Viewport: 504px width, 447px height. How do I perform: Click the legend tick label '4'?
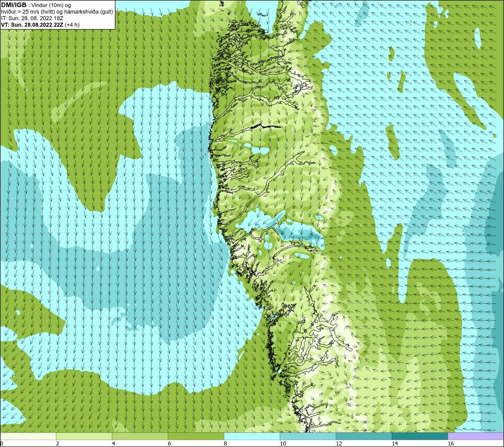pyautogui.click(x=113, y=443)
